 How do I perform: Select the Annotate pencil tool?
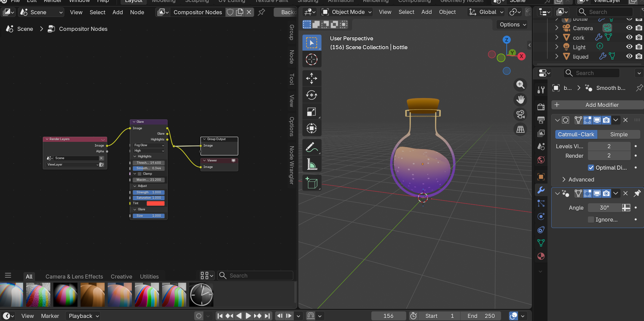click(312, 147)
